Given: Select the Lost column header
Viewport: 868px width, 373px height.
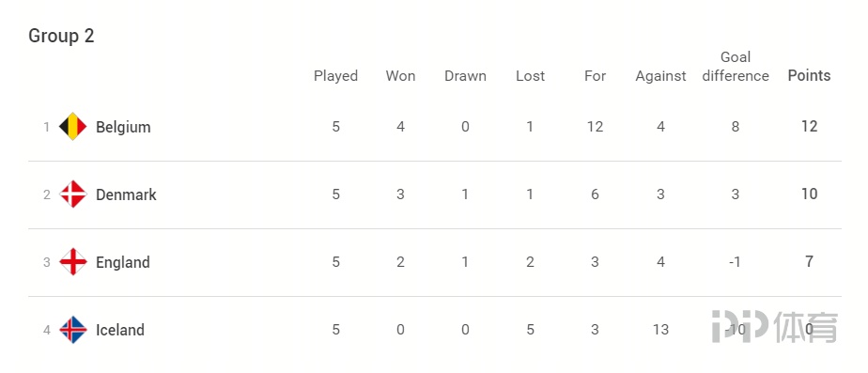Looking at the screenshot, I should tap(531, 76).
